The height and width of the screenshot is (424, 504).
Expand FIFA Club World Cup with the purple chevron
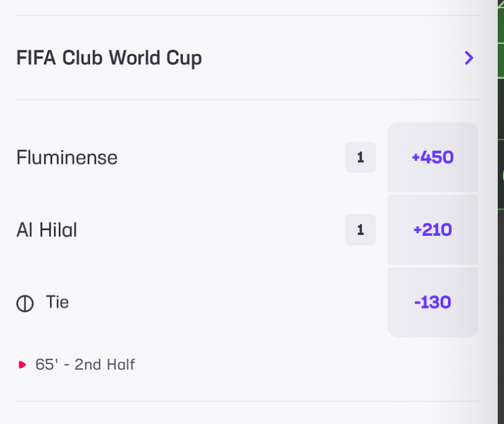469,58
